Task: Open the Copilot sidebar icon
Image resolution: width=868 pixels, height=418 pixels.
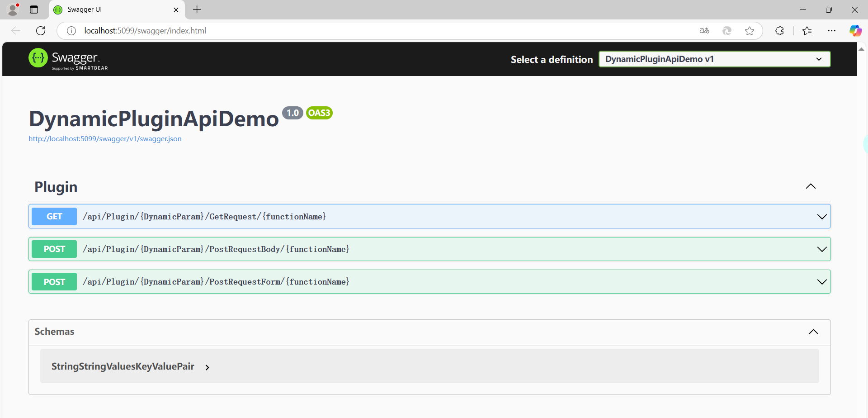Action: click(x=855, y=31)
